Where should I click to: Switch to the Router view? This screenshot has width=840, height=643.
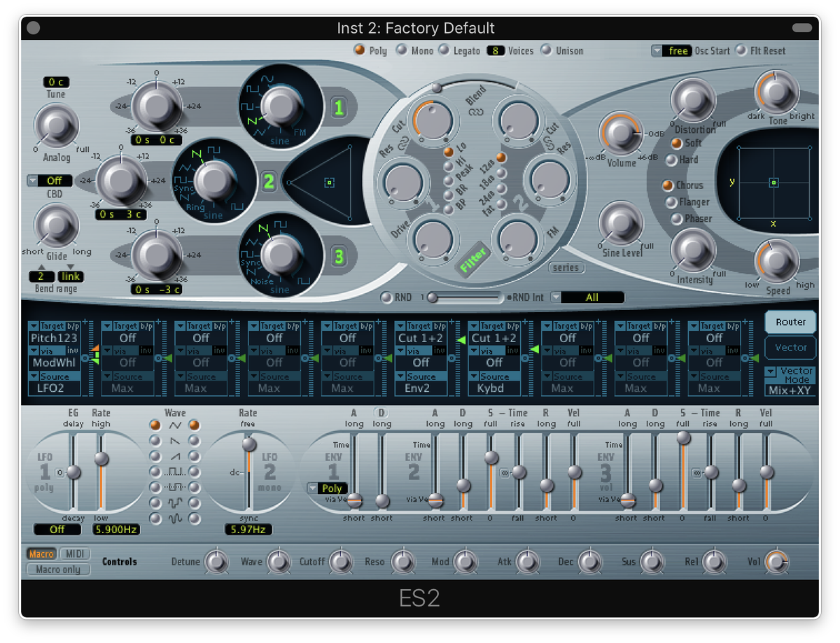790,322
